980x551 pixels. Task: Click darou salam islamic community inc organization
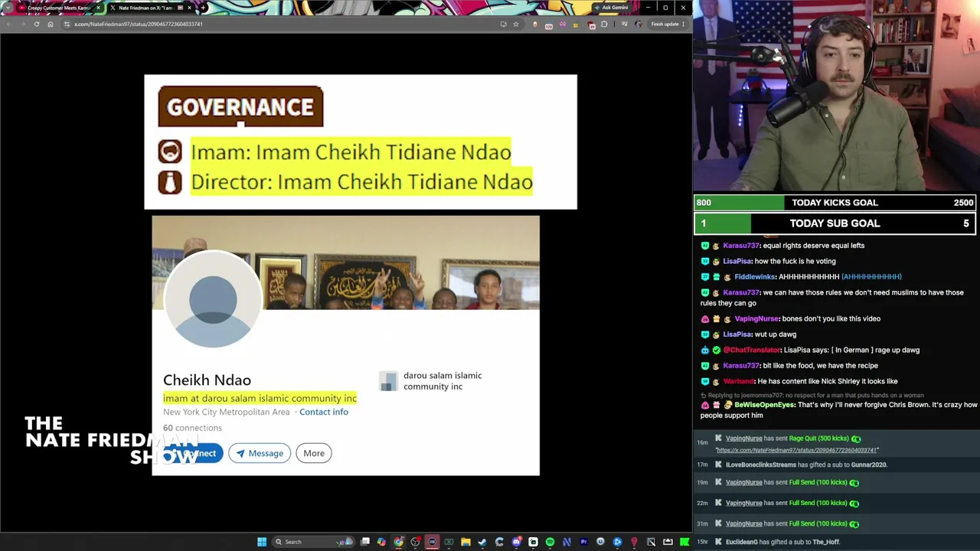click(x=443, y=381)
